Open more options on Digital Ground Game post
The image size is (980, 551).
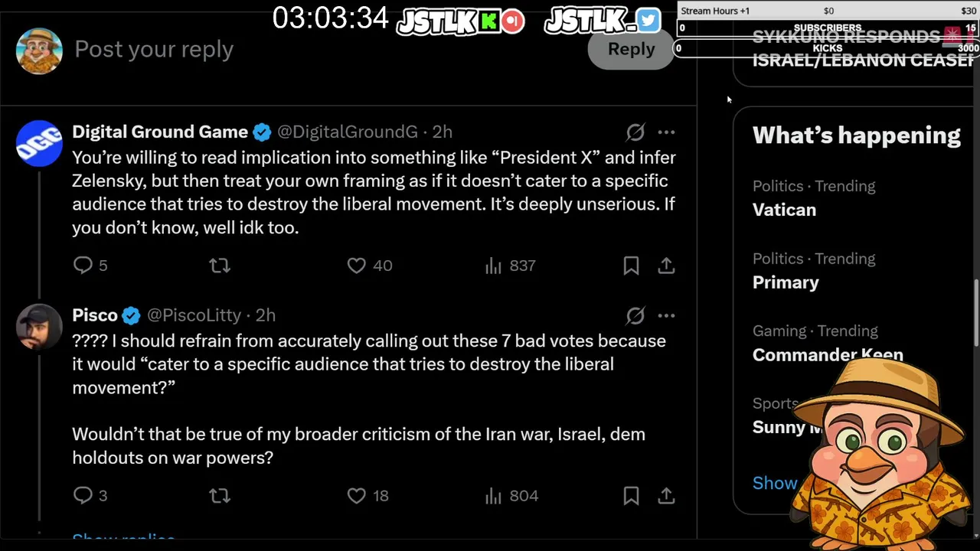click(666, 132)
